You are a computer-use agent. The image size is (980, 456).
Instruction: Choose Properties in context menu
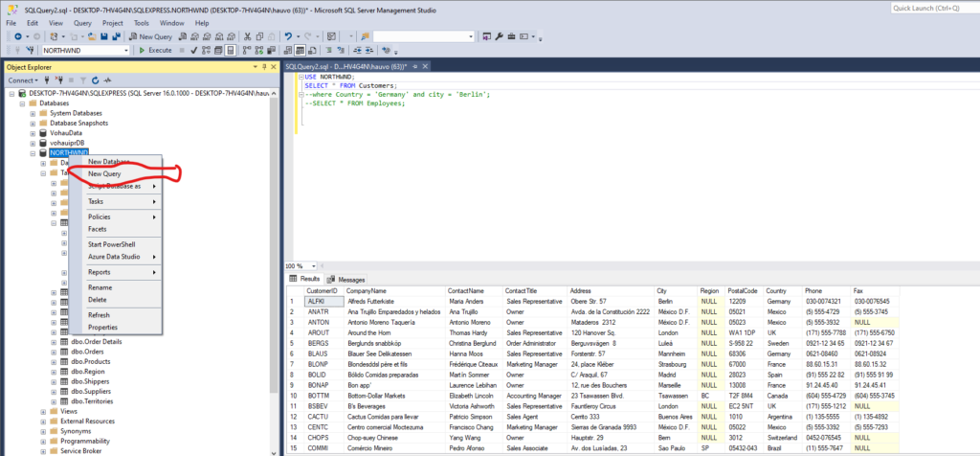pos(116,327)
